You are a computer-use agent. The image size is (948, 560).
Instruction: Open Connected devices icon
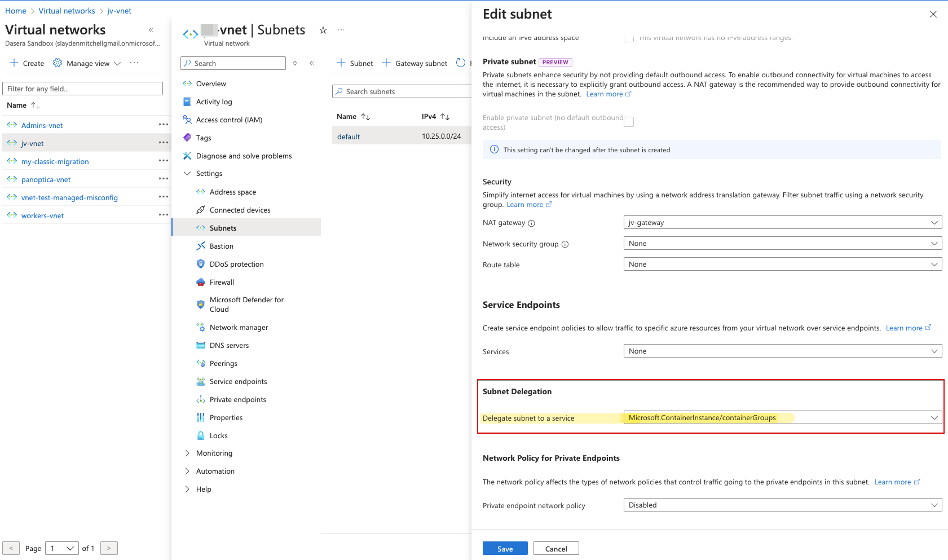(x=201, y=210)
